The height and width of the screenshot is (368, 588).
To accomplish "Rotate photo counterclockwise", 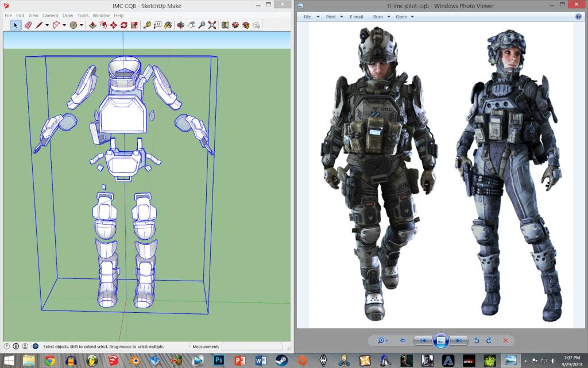I will pyautogui.click(x=477, y=340).
